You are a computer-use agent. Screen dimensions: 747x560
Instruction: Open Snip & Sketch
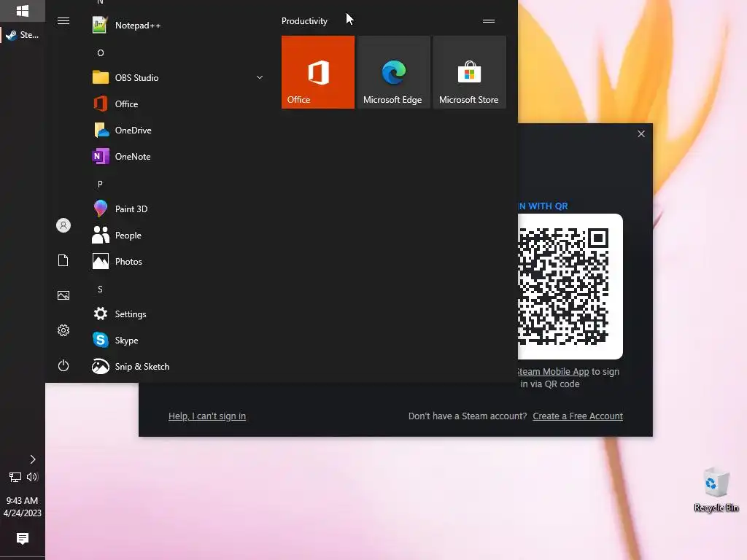(177, 366)
